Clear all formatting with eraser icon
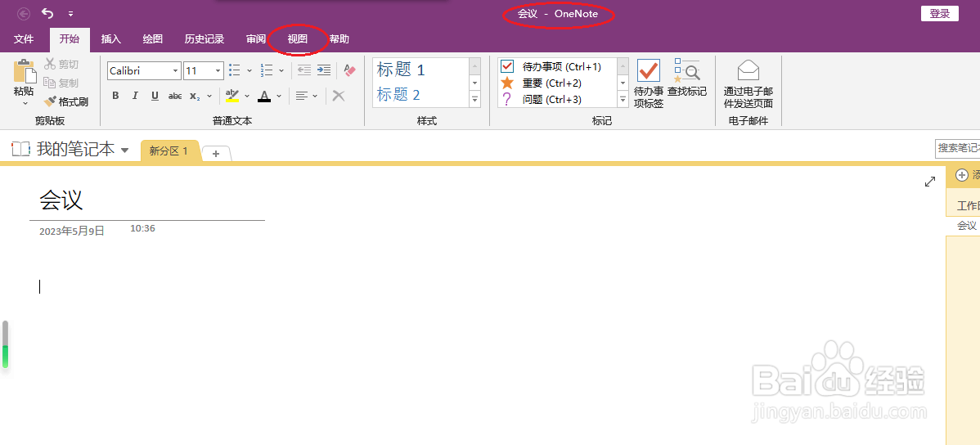The width and height of the screenshot is (980, 445). (x=349, y=70)
